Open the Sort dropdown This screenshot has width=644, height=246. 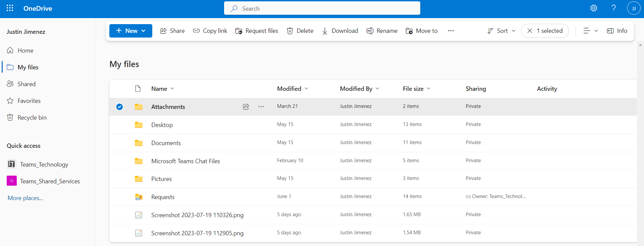click(x=501, y=31)
